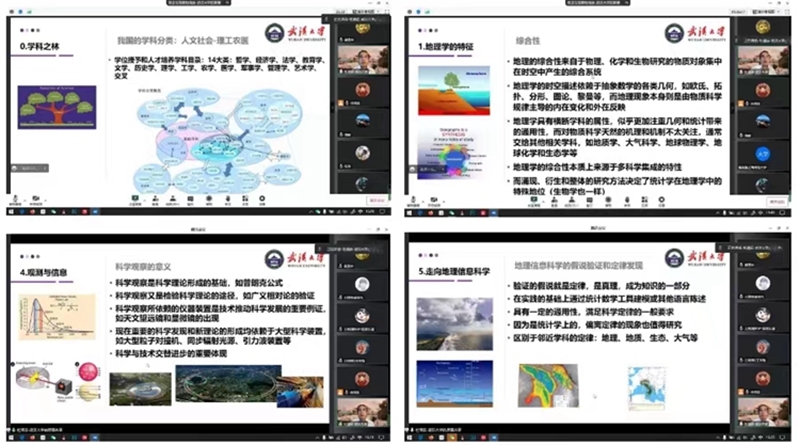Click Windows Start button in bottom-right screenshot taskbar

[x=411, y=439]
